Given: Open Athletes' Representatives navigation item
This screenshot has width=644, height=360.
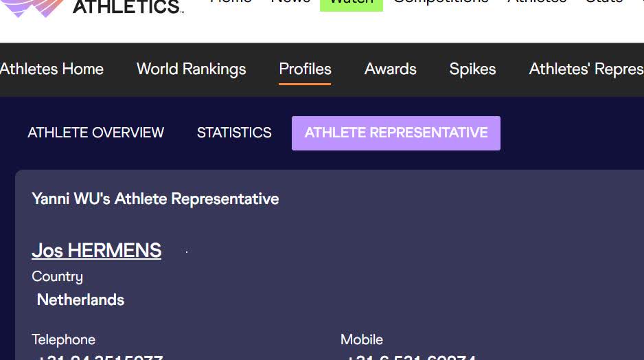Looking at the screenshot, I should [x=586, y=69].
